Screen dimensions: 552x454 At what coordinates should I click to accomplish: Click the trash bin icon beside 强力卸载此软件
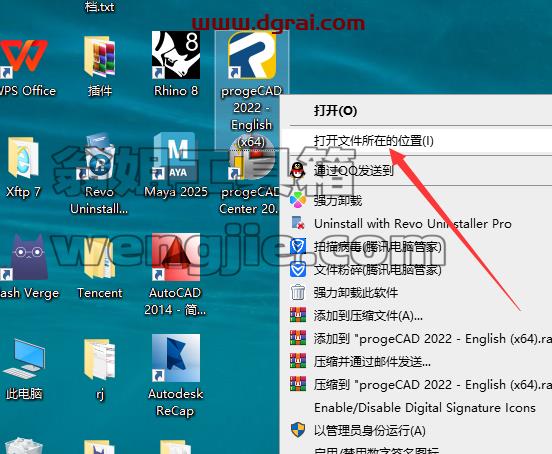(298, 292)
